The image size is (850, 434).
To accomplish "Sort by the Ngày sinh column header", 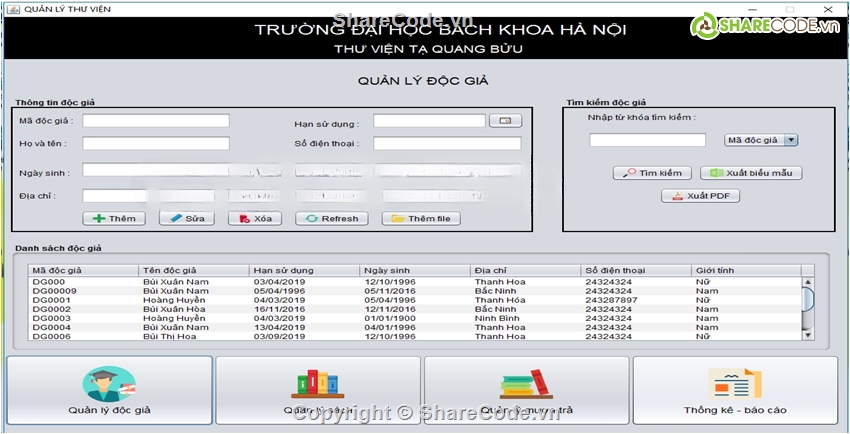I will click(x=415, y=270).
